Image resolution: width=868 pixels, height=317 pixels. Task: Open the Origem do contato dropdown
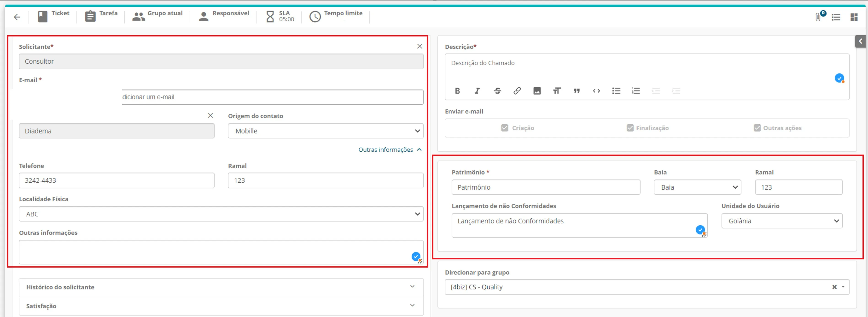[x=325, y=131]
